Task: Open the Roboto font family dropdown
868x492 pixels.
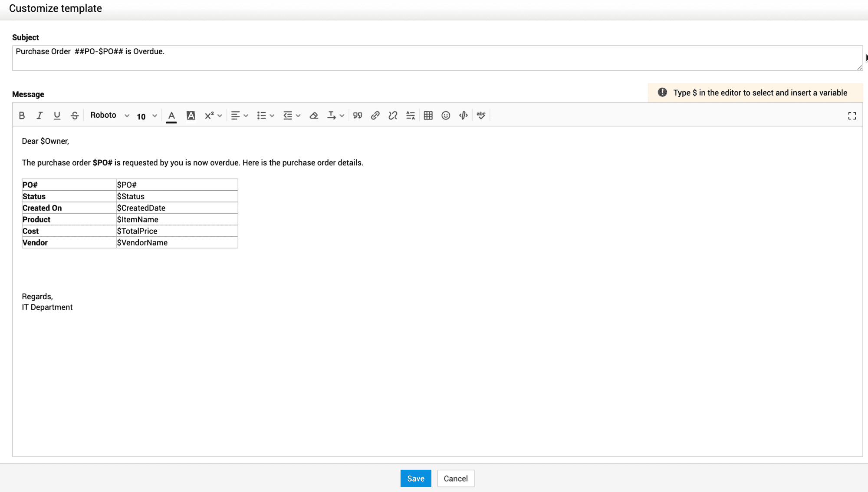Action: click(x=109, y=116)
